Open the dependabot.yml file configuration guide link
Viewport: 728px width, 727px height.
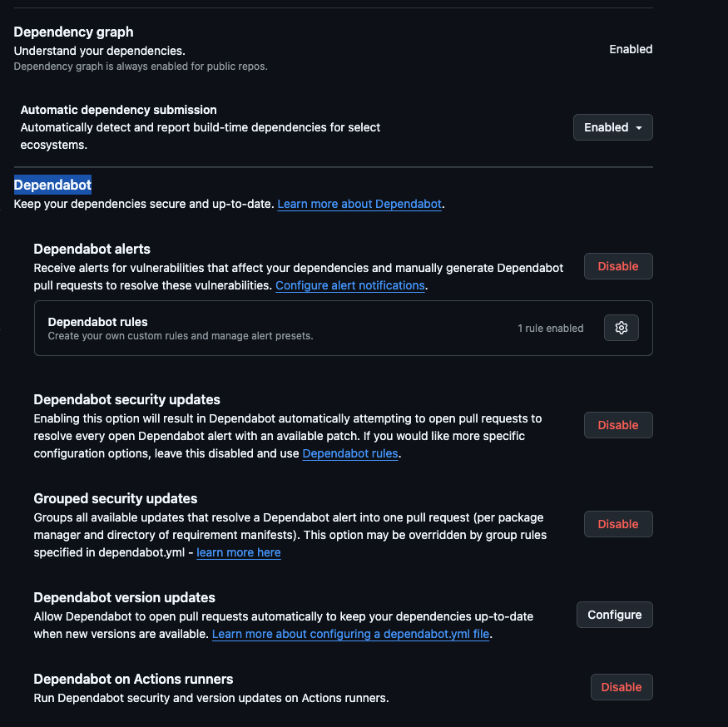tap(351, 634)
